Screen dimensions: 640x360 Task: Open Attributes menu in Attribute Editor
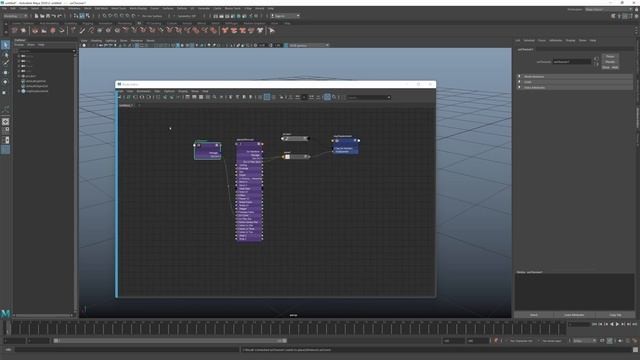556,40
